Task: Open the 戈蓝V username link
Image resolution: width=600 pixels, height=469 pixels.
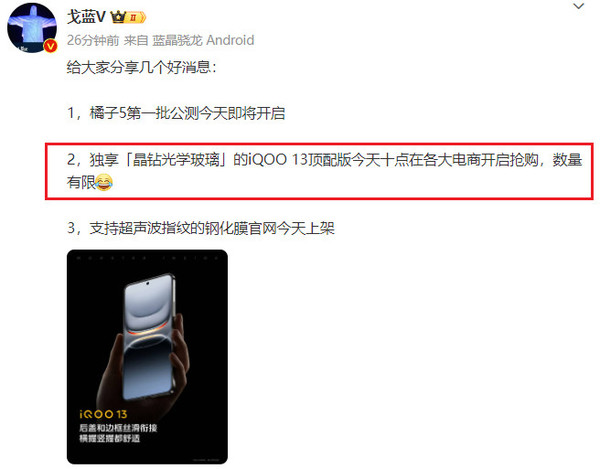Action: click(86, 17)
